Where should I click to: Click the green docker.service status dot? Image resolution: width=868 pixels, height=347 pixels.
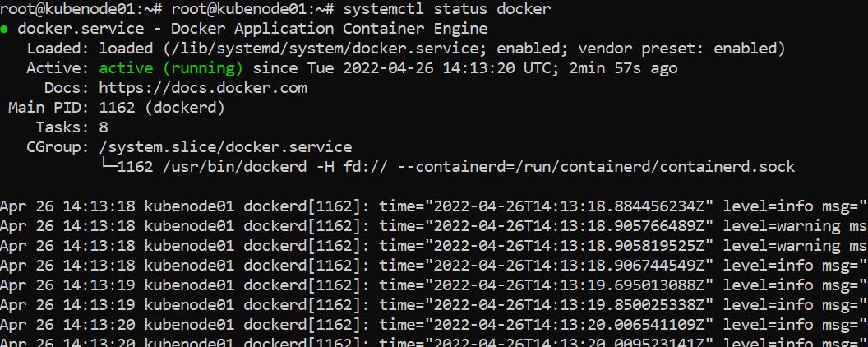(x=5, y=29)
